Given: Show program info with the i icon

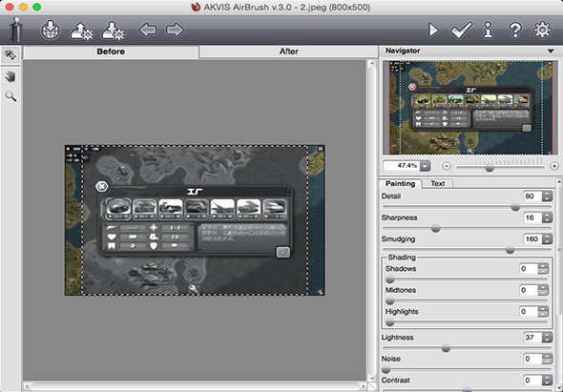Looking at the screenshot, I should pyautogui.click(x=488, y=30).
